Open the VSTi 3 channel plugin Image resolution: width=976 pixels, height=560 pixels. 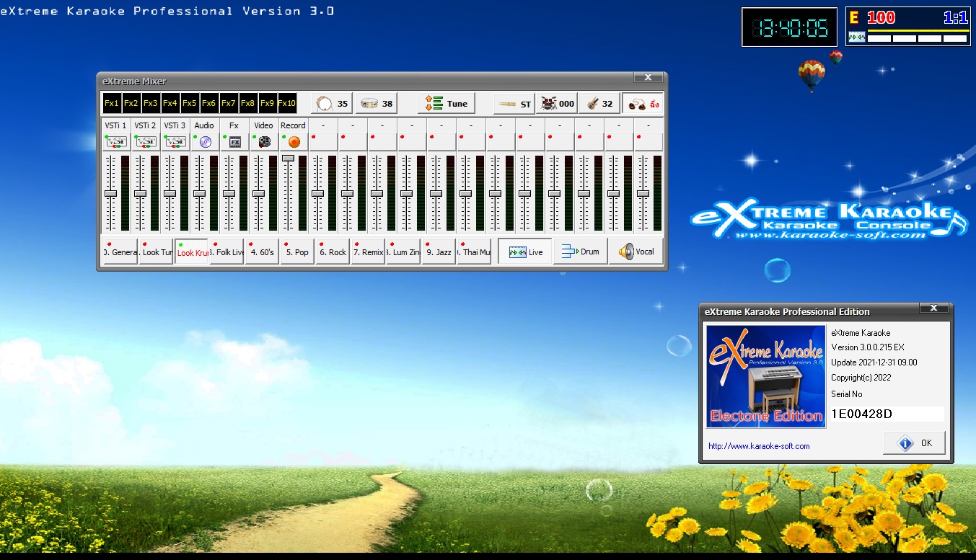175,142
